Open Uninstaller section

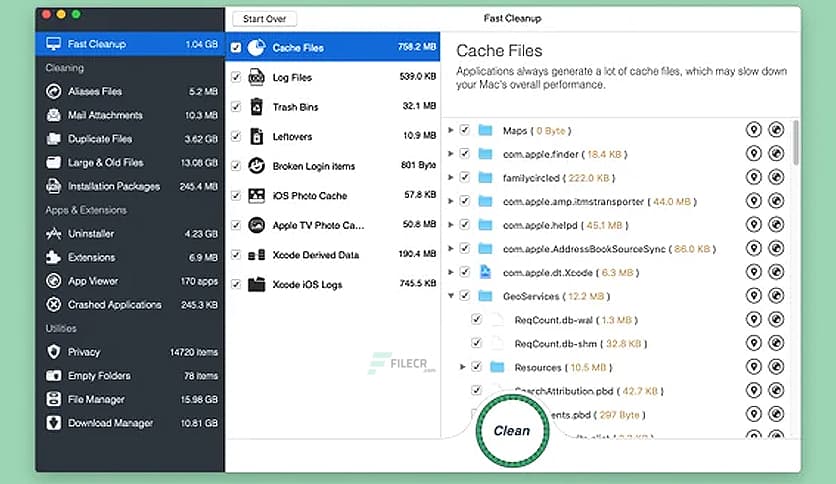point(130,233)
